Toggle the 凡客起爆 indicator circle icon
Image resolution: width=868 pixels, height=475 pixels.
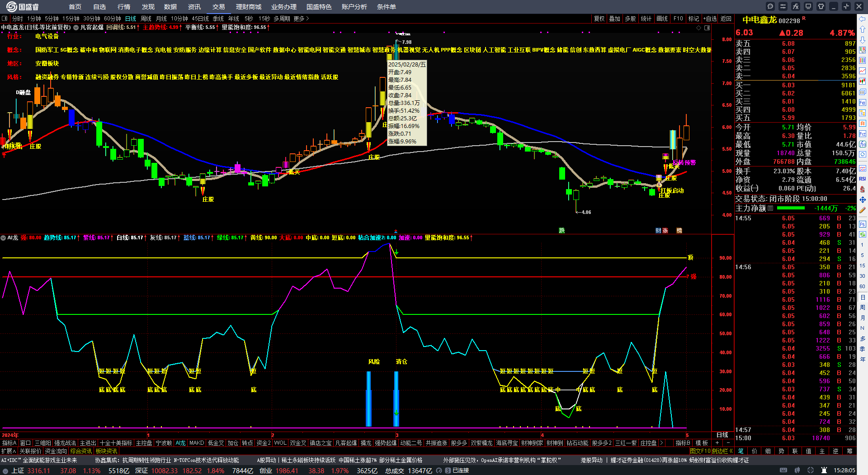click(x=76, y=28)
